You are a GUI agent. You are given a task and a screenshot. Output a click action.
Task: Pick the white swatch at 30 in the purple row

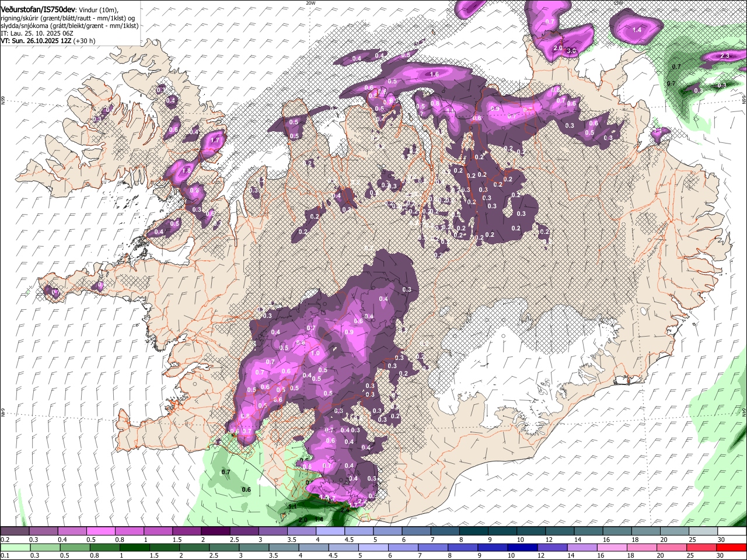point(732,531)
